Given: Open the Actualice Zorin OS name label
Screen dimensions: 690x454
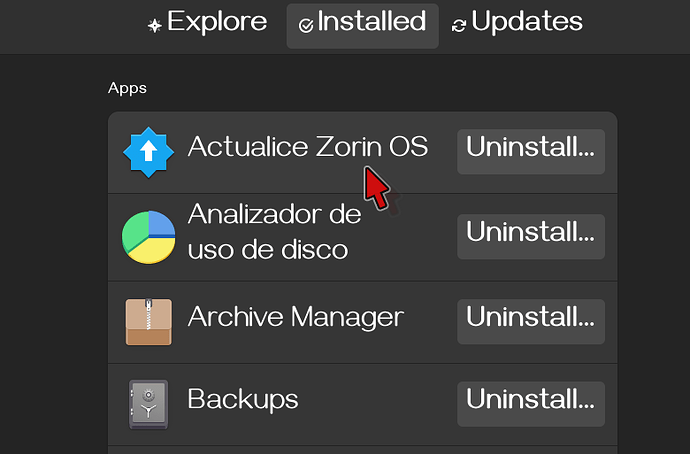Looking at the screenshot, I should 307,148.
